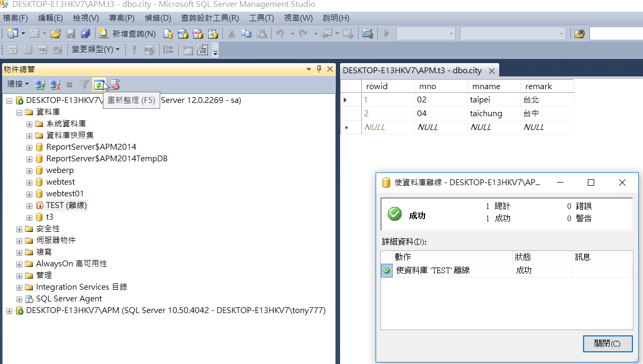Viewport: 643px width, 364px height.
Task: Open the 編輯(E) menu
Action: coord(50,18)
